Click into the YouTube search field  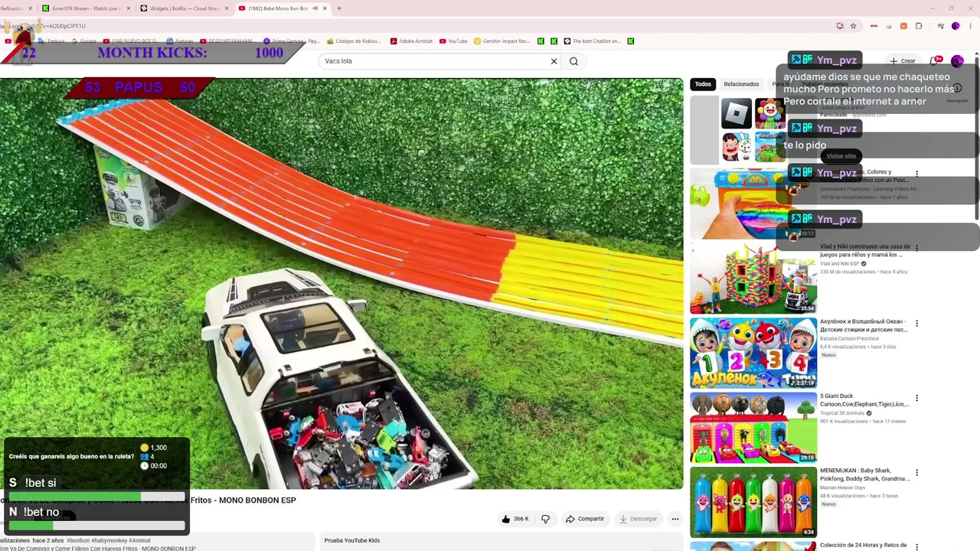435,61
